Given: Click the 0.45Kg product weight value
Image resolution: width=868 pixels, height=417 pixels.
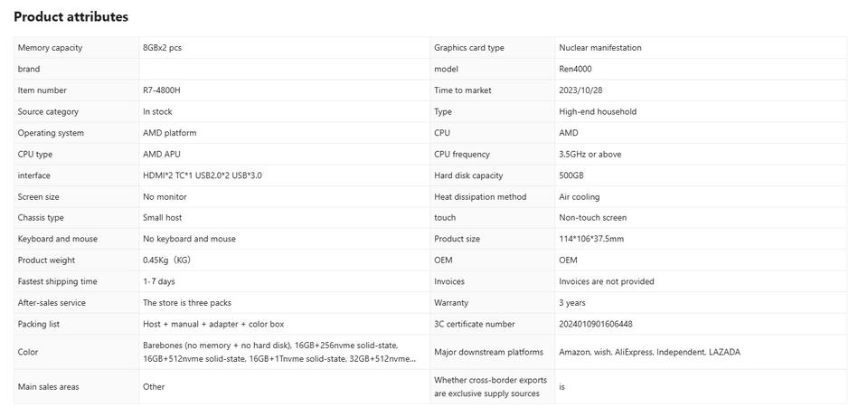Looking at the screenshot, I should point(167,261).
